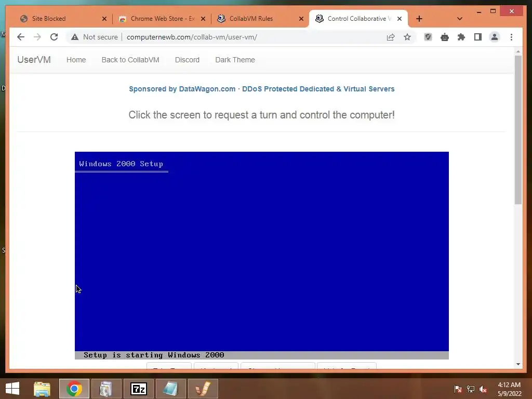
Task: Open File Explorer from the taskbar
Action: [x=42, y=389]
